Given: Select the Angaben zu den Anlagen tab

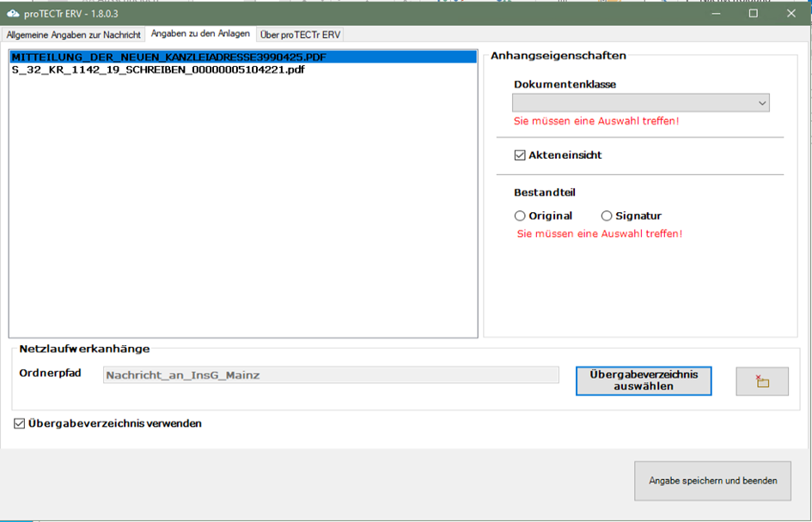Looking at the screenshot, I should (200, 33).
